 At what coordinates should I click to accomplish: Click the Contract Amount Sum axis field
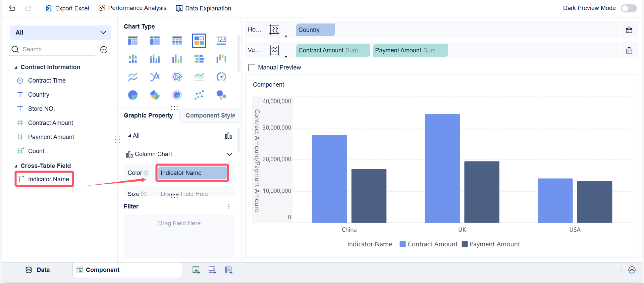coord(333,50)
